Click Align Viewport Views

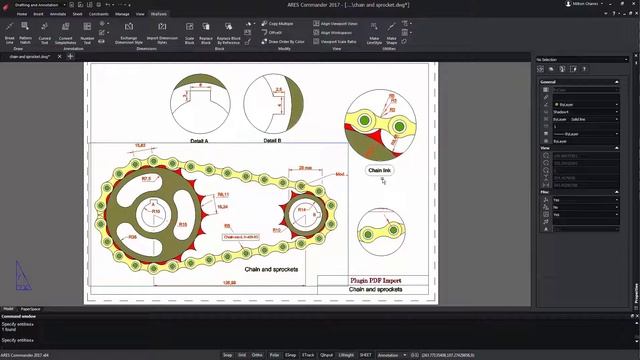point(336,24)
